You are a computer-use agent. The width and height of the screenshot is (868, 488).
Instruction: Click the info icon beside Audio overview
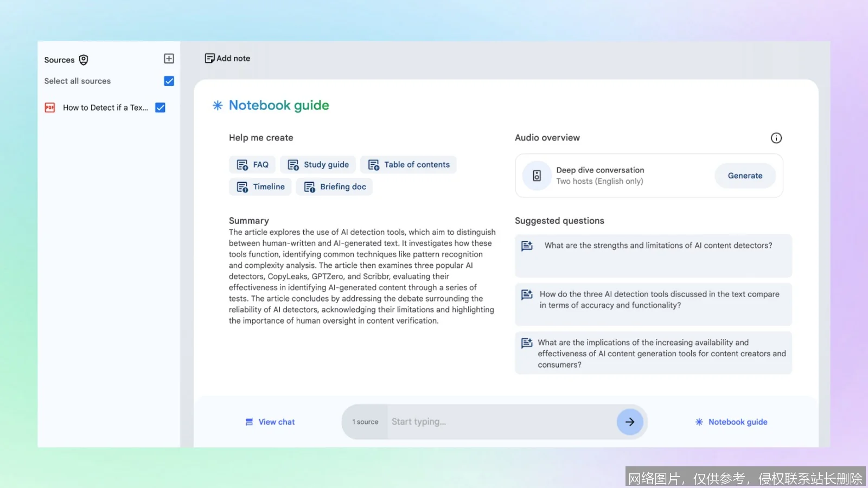point(776,138)
